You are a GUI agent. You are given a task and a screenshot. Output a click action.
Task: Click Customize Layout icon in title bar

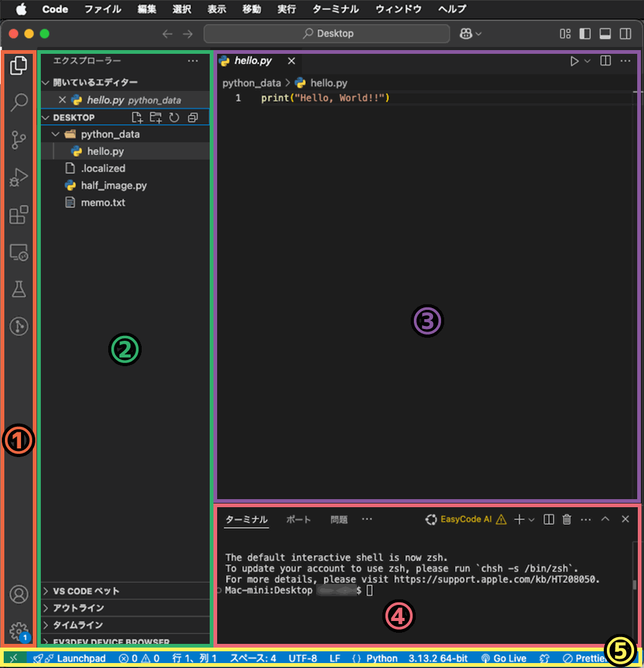tap(565, 33)
